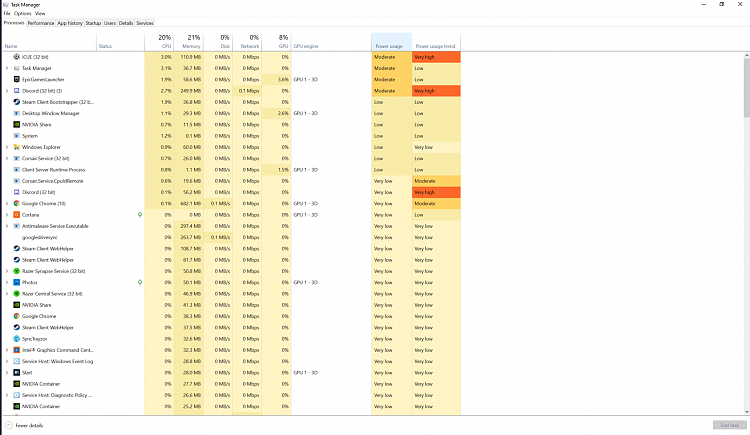
Task: Select the 682.1 MB memory cell for Chrome
Action: coord(188,203)
